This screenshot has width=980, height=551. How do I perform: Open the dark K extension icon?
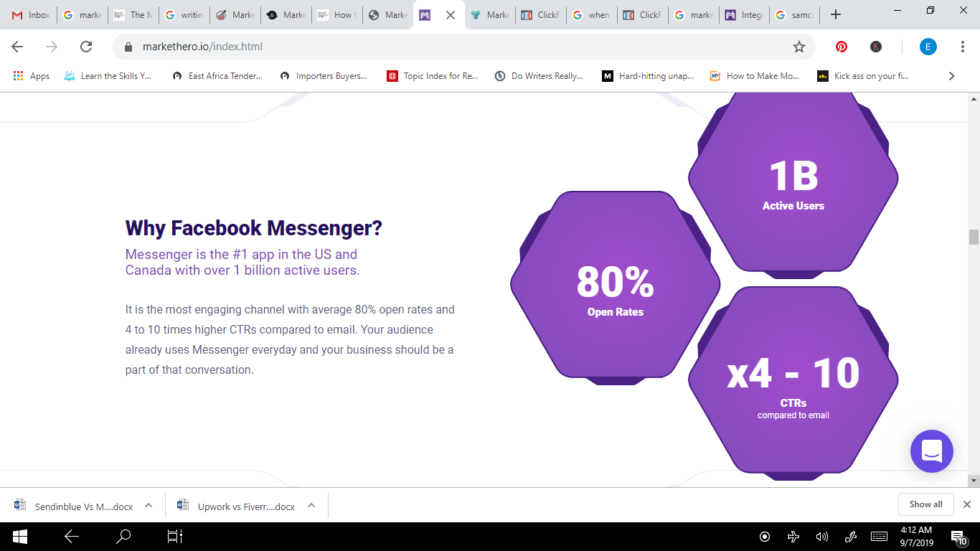(876, 47)
